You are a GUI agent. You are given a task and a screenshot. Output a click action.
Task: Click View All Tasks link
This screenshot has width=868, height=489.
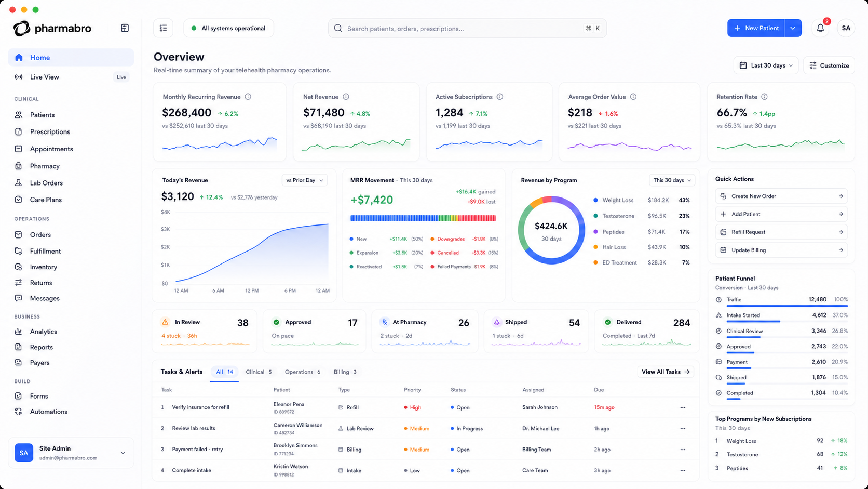(666, 372)
